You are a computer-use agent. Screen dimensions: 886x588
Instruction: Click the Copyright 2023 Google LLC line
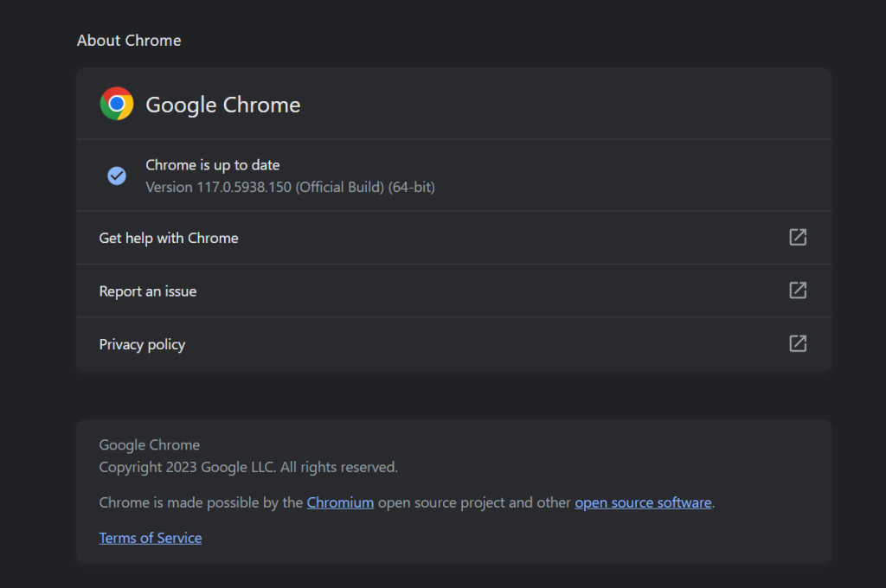[x=248, y=467]
